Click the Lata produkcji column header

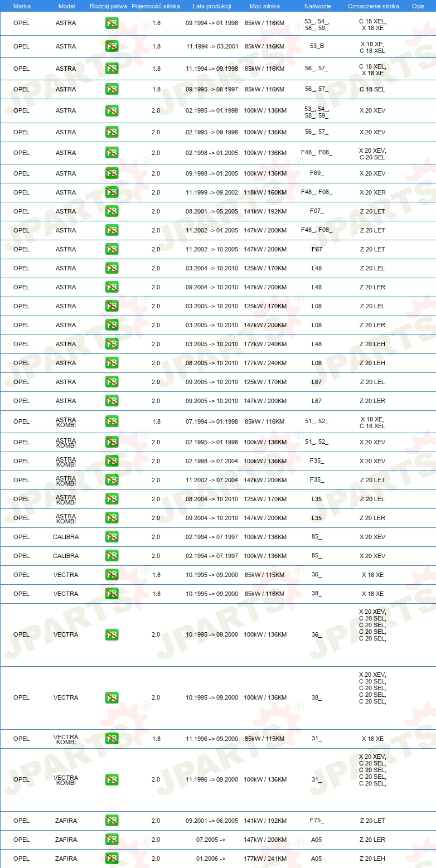(x=212, y=6)
